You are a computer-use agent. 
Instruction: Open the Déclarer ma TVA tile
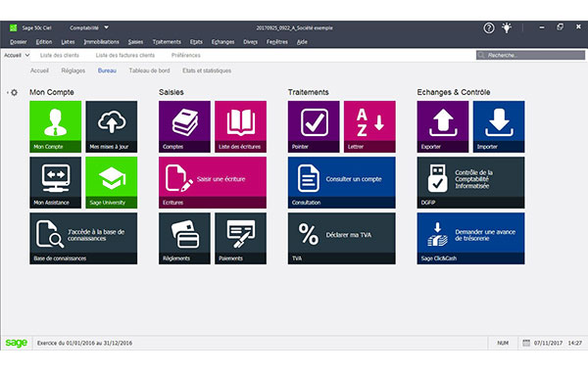coord(342,238)
